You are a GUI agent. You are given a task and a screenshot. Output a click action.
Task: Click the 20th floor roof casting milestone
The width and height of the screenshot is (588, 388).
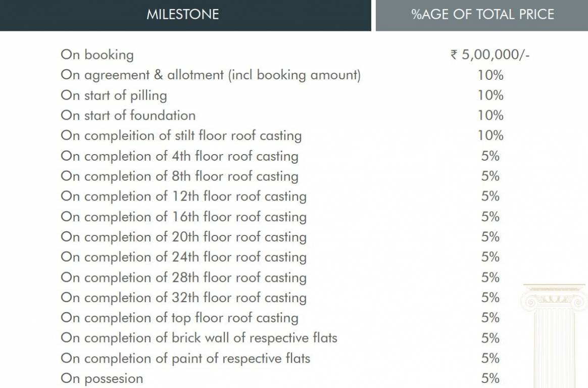tap(183, 236)
